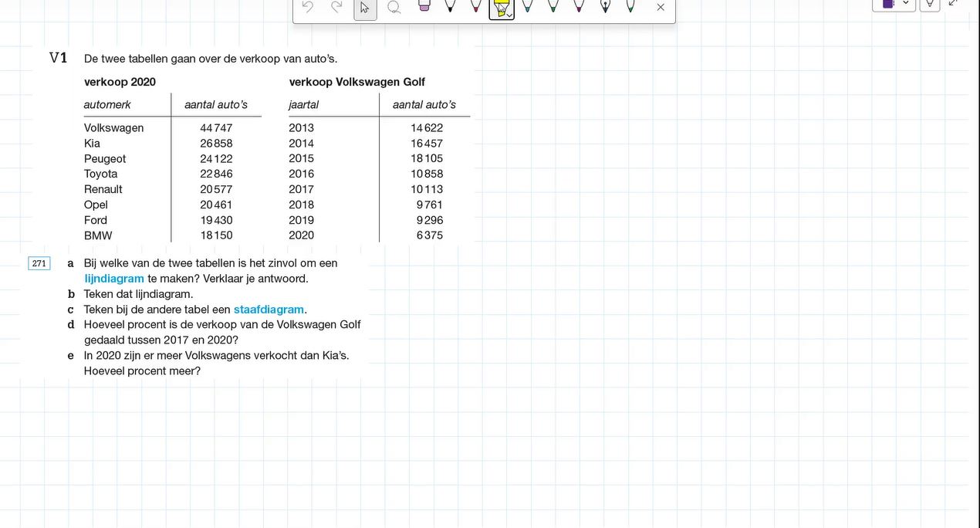The width and height of the screenshot is (980, 528).
Task: Click the Volkswagen value 44 747
Action: click(216, 128)
